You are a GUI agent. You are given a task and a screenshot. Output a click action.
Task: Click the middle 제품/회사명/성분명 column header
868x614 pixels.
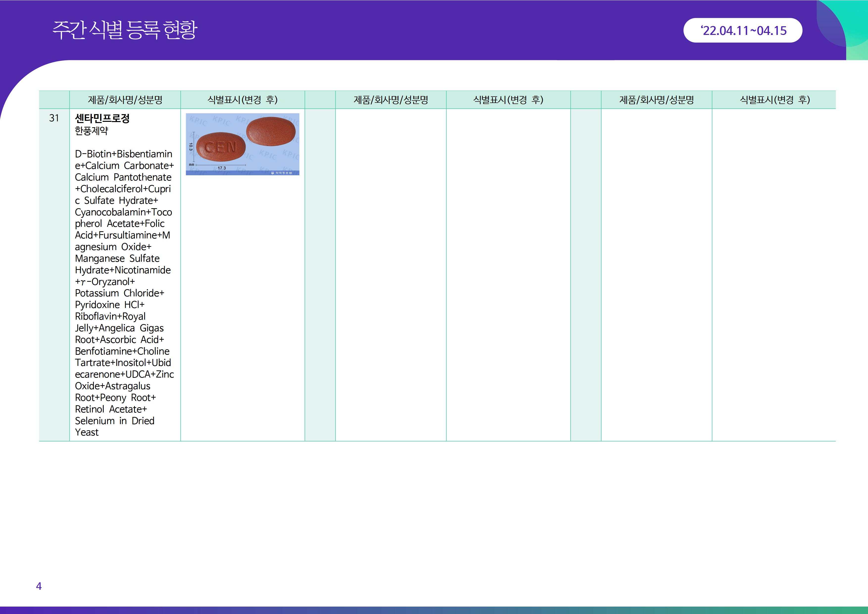[x=390, y=100]
